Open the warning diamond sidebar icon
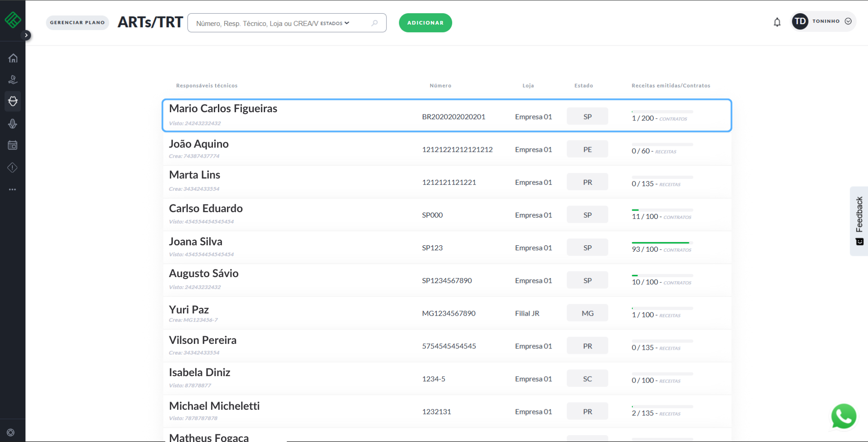This screenshot has height=442, width=868. pos(13,168)
